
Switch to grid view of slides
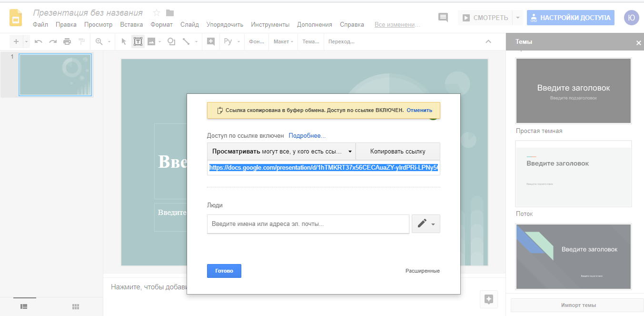pos(75,306)
